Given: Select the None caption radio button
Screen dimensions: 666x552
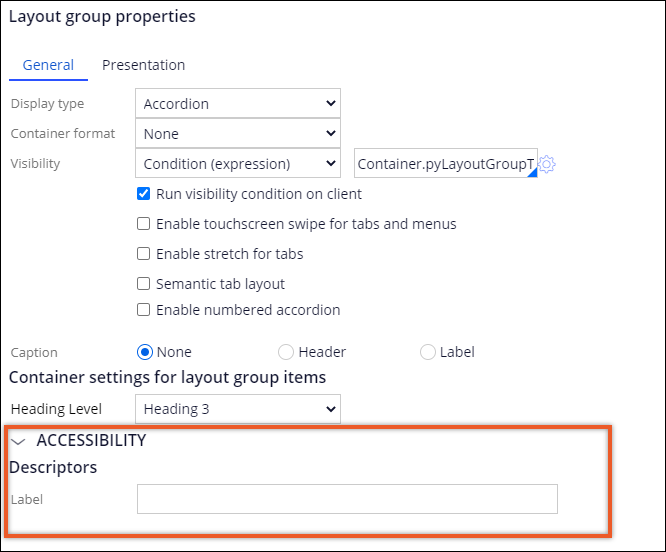Looking at the screenshot, I should pyautogui.click(x=144, y=352).
